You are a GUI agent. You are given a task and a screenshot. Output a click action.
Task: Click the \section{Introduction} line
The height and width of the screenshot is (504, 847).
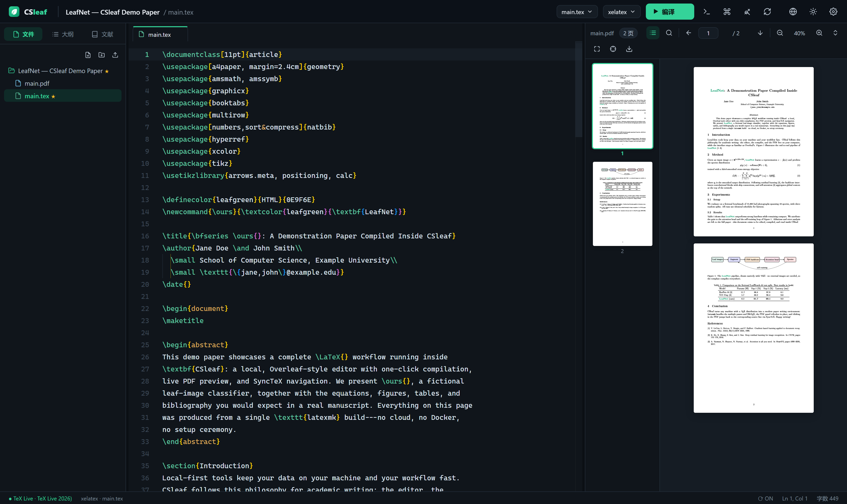click(207, 466)
